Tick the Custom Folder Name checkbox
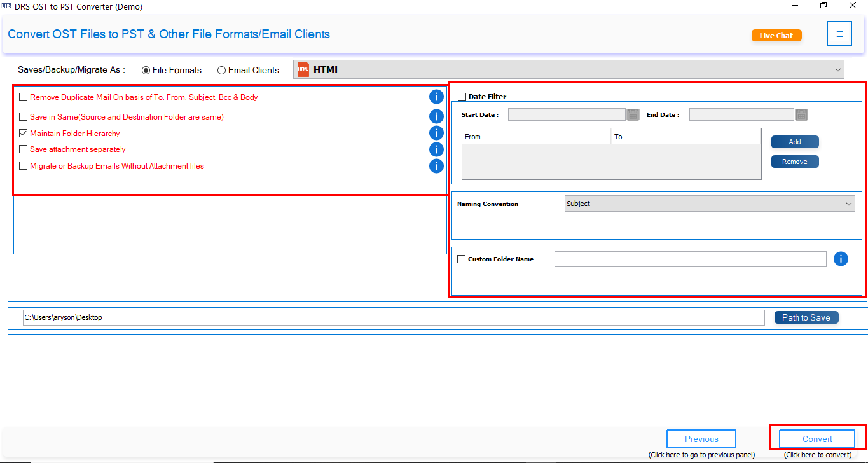 point(462,259)
